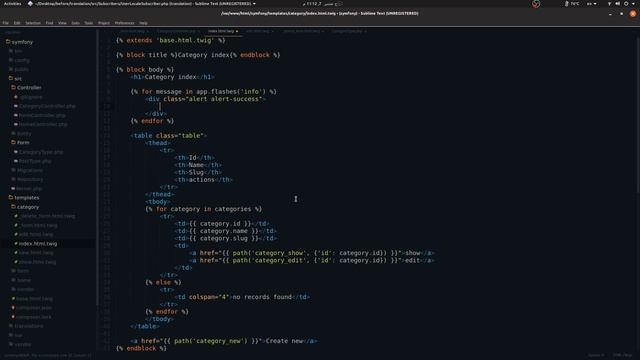Open composer.json in the sidebar
The height and width of the screenshot is (360, 640).
point(34,308)
